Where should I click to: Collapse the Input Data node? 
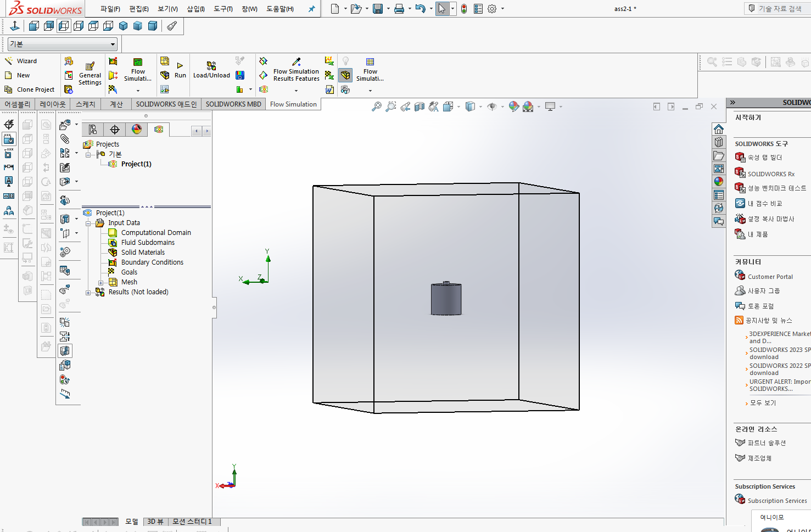[x=88, y=223]
